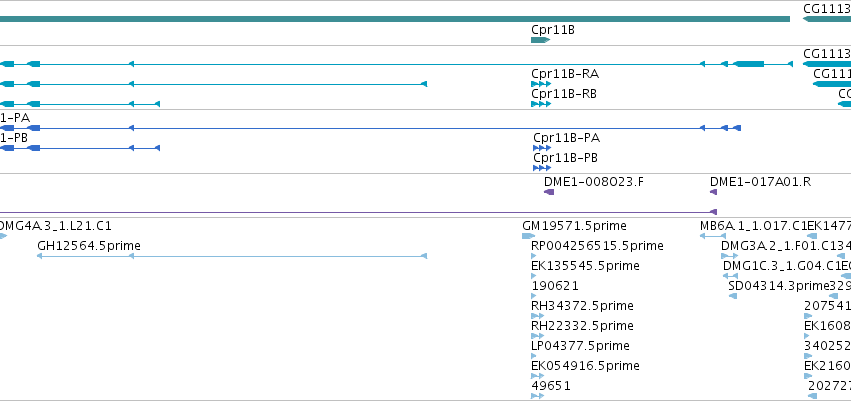Click the Cpr11B-PB protein arrows
This screenshot has width=851, height=401.
coord(542,168)
